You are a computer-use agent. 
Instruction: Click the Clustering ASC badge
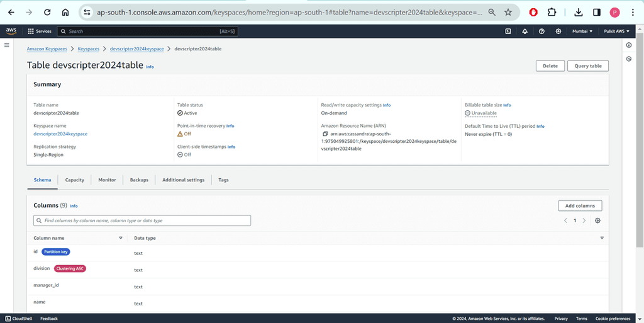click(x=70, y=268)
